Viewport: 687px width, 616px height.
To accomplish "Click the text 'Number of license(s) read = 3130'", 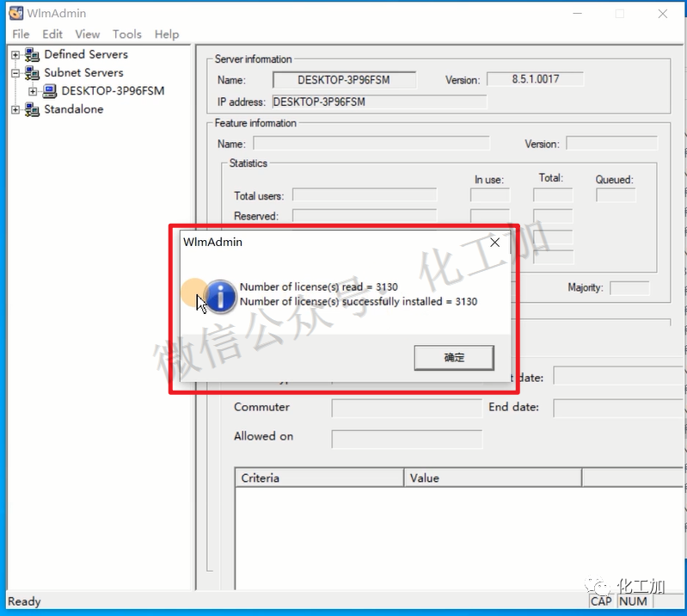I will (318, 286).
